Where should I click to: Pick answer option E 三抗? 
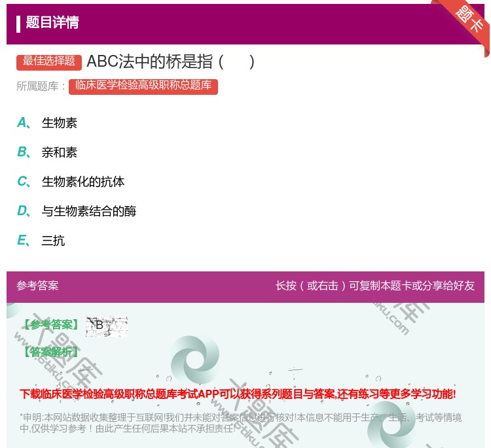(x=41, y=241)
